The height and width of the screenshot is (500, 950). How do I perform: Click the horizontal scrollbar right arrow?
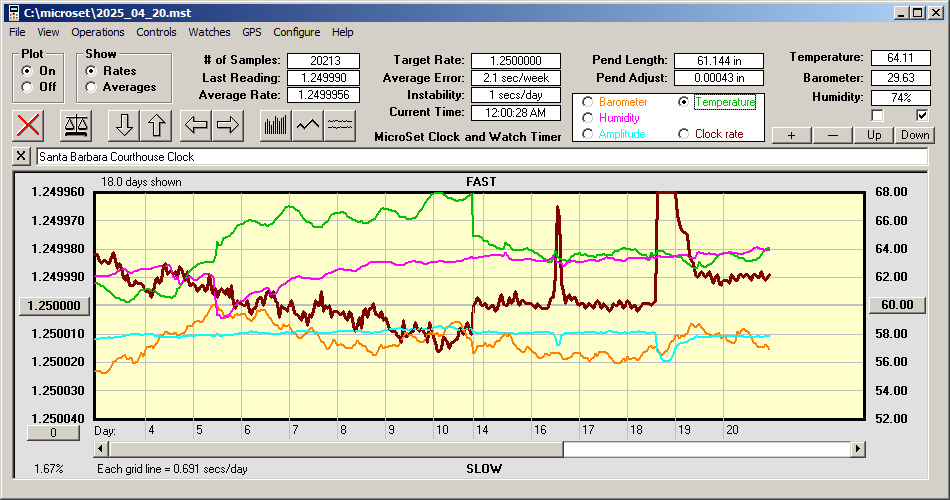858,449
